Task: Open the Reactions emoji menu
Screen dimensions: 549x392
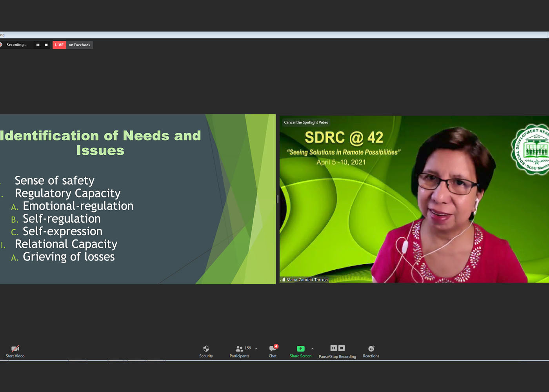Action: click(371, 348)
